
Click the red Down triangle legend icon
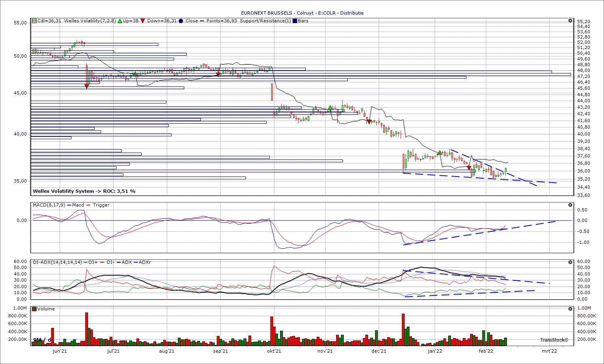(x=143, y=21)
